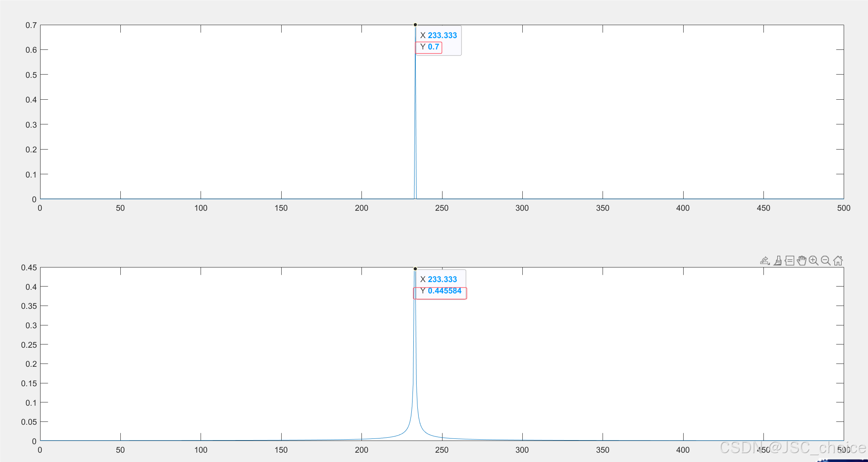The width and height of the screenshot is (868, 462).
Task: Click X 233.333 in upper data tip
Action: (442, 35)
